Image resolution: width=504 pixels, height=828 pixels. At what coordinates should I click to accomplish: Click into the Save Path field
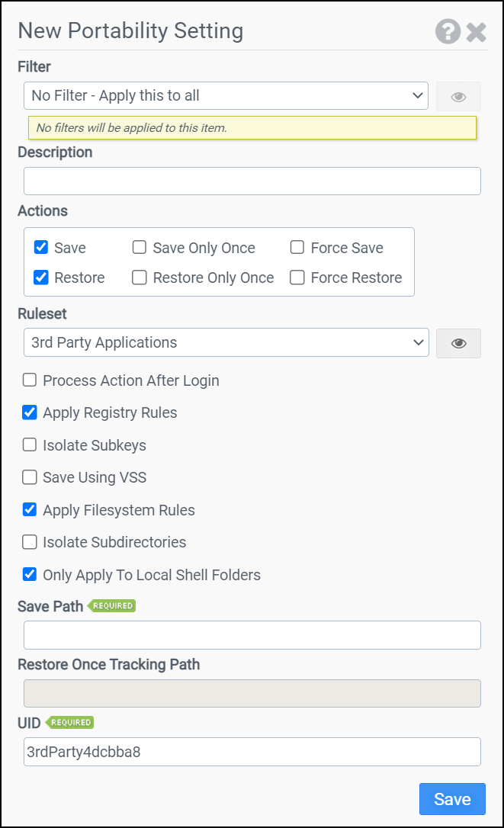(x=252, y=635)
